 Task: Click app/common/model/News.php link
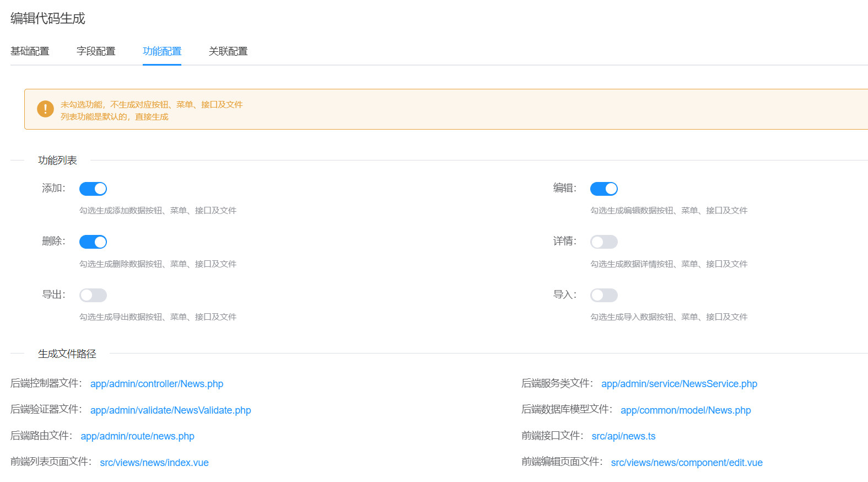pos(686,410)
